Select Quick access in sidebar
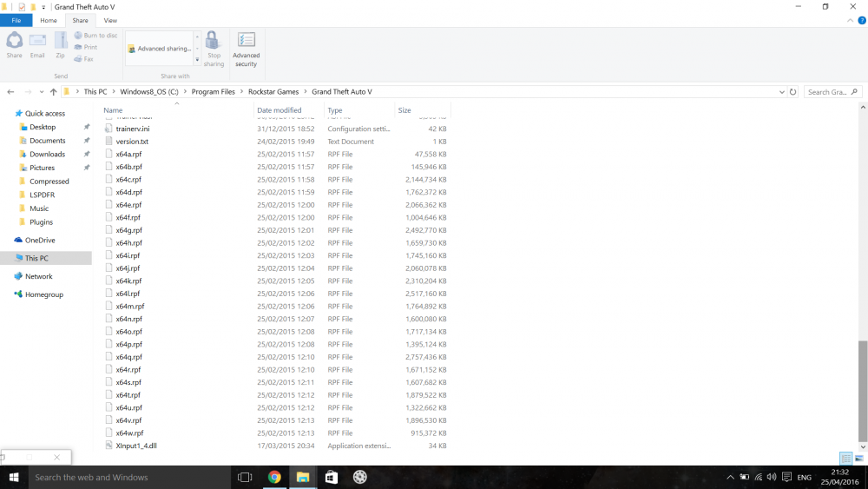Screen dimensions: 868x489 pos(45,114)
